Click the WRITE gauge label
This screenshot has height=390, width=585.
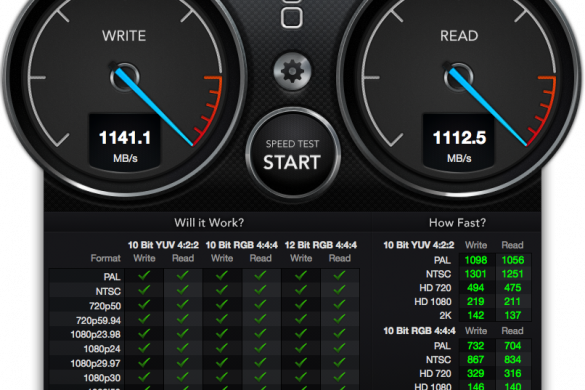pos(124,36)
